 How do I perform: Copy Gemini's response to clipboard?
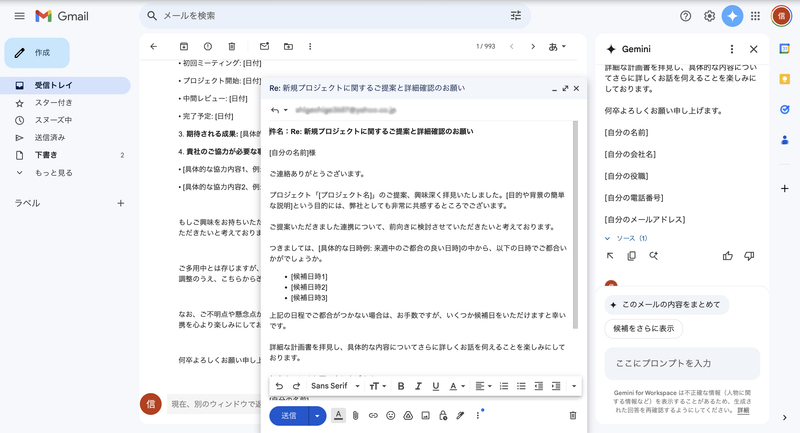coord(631,256)
